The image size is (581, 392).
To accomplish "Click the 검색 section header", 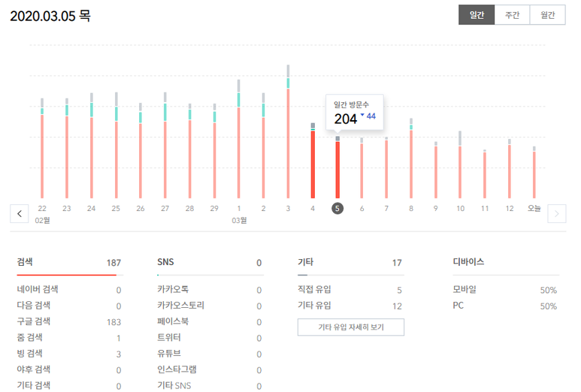I will coord(25,262).
